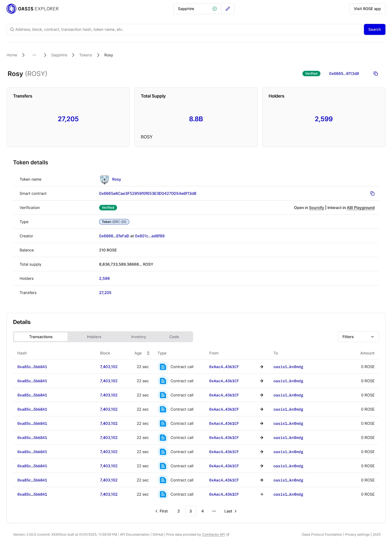Viewport: 392px width, 546px height.
Task: Open the Sapphire network selector
Action: click(x=197, y=9)
